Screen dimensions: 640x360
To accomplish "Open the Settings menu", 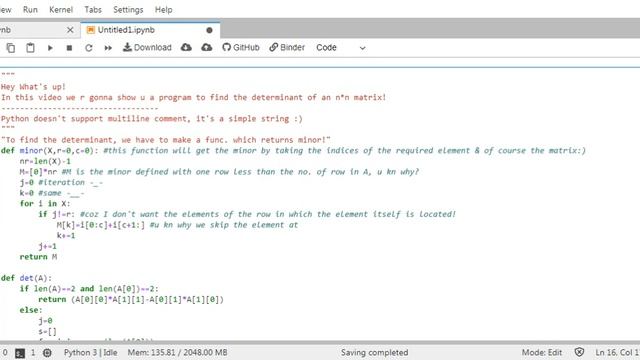I will click(x=128, y=9).
